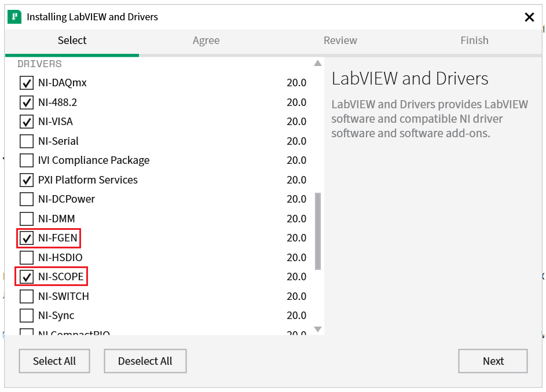Image resolution: width=546 pixels, height=392 pixels.
Task: Click the version 20.0 of NI-DAQmx
Action: [x=296, y=83]
